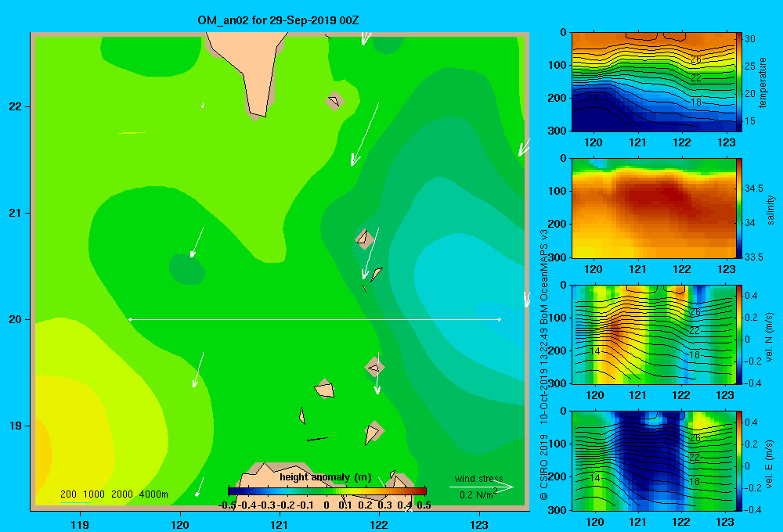Click the east endpoint of the transect line

click(x=500, y=319)
